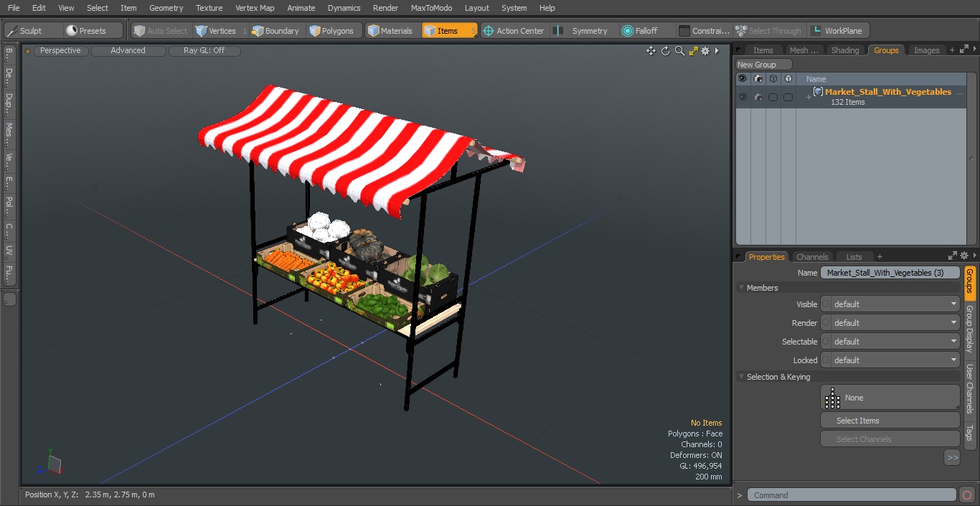The height and width of the screenshot is (506, 980).
Task: Open the Action Center options
Action: click(x=514, y=31)
